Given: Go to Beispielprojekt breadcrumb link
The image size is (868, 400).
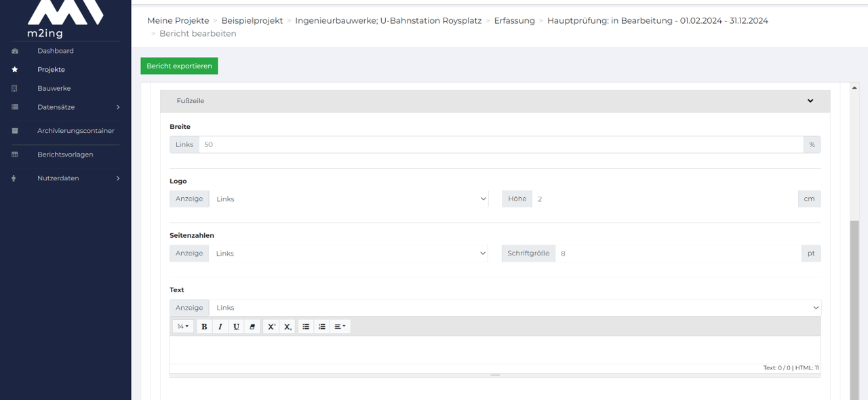Looking at the screenshot, I should (x=252, y=20).
